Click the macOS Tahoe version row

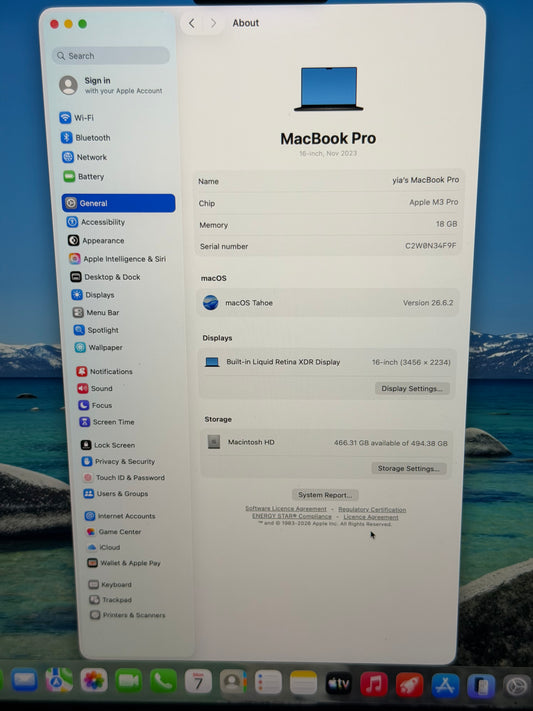pyautogui.click(x=328, y=302)
